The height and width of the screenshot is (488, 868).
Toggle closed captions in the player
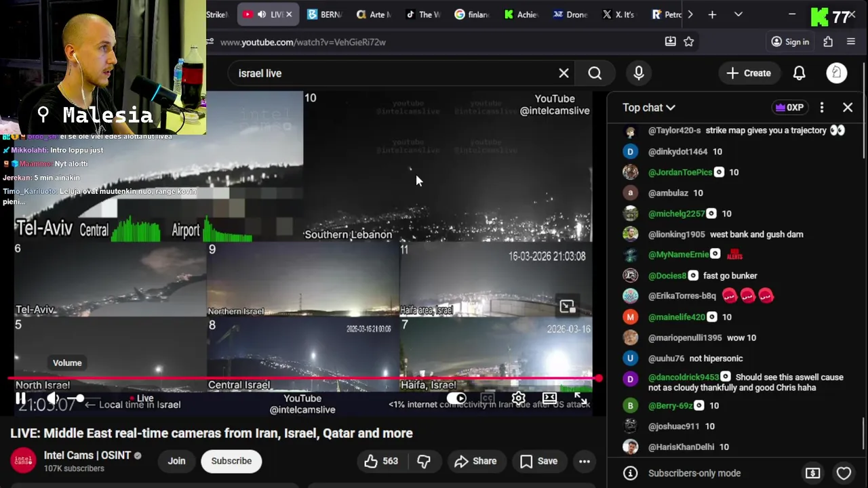coord(487,399)
